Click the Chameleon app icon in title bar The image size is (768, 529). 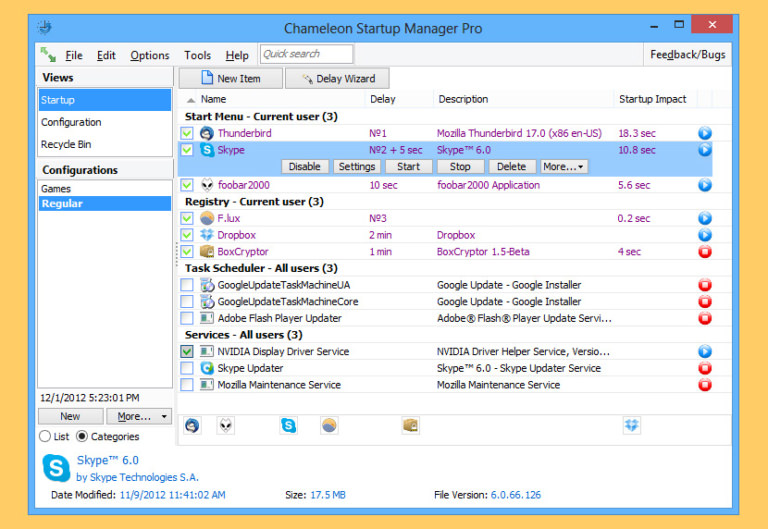(45, 27)
